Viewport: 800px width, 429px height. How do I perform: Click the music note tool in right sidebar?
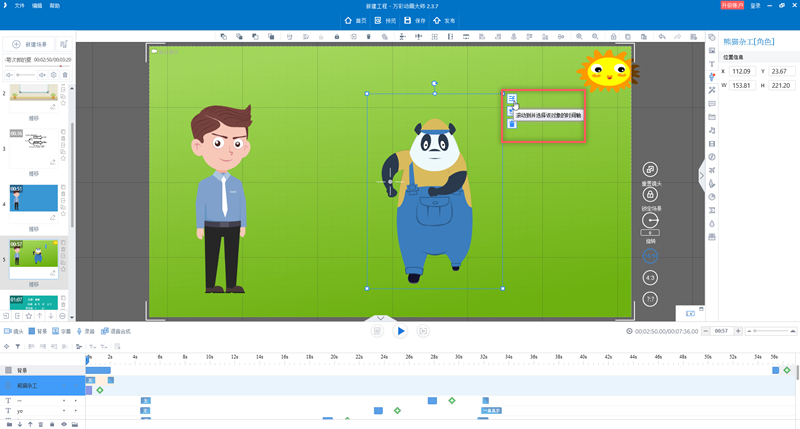[712, 131]
